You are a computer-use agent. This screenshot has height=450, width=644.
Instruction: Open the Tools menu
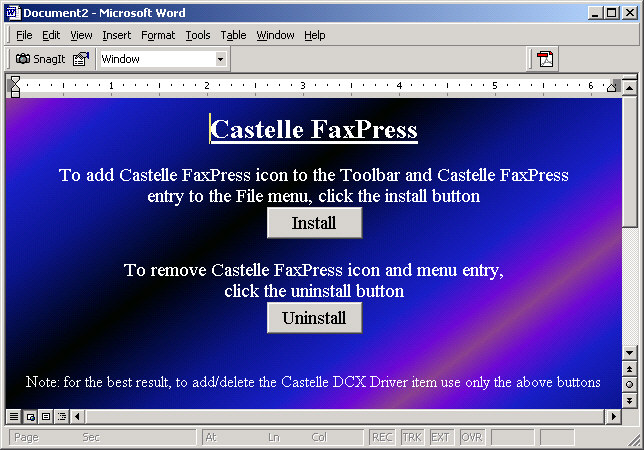198,35
